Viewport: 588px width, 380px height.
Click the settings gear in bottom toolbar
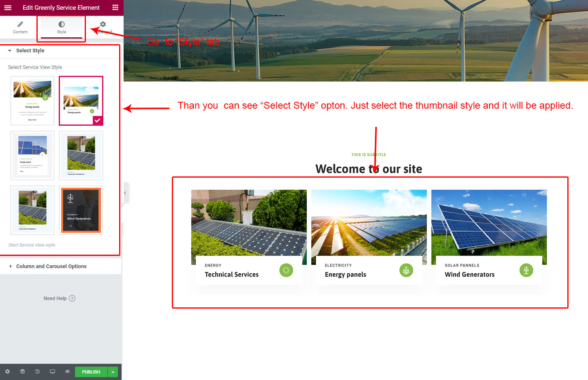(x=7, y=371)
